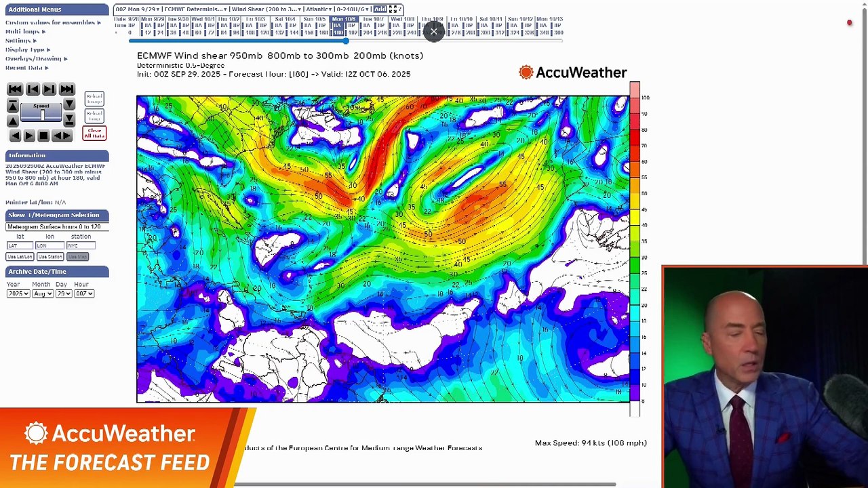This screenshot has width=868, height=488.
Task: Click the horizontal scrollbar at bottom
Action: (x=425, y=485)
